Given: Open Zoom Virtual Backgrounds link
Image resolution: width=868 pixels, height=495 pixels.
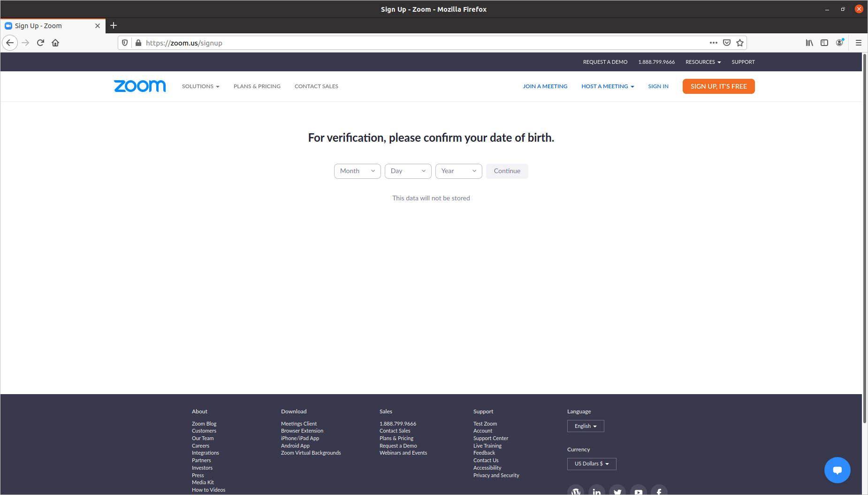Looking at the screenshot, I should 311,453.
